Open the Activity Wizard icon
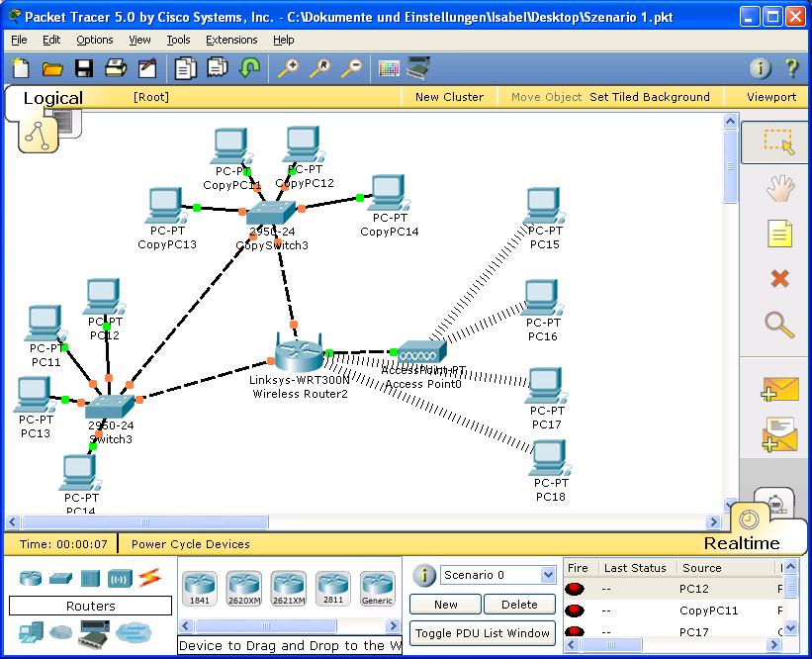 (x=147, y=68)
